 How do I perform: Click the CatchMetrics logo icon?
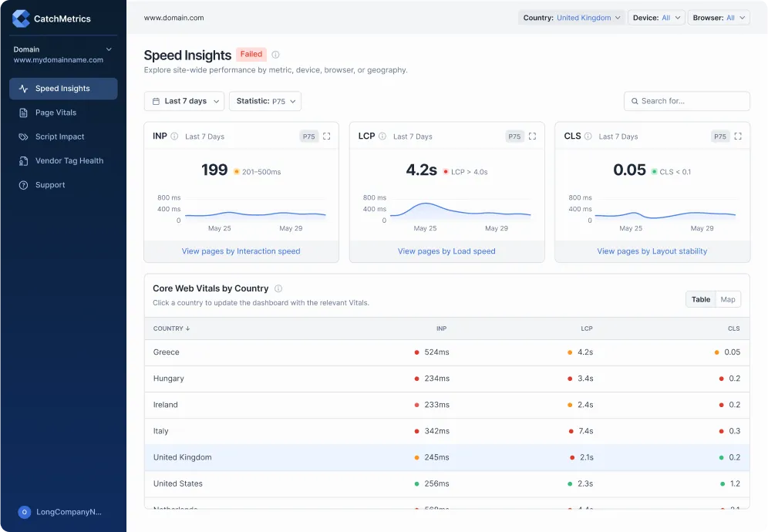(21, 19)
